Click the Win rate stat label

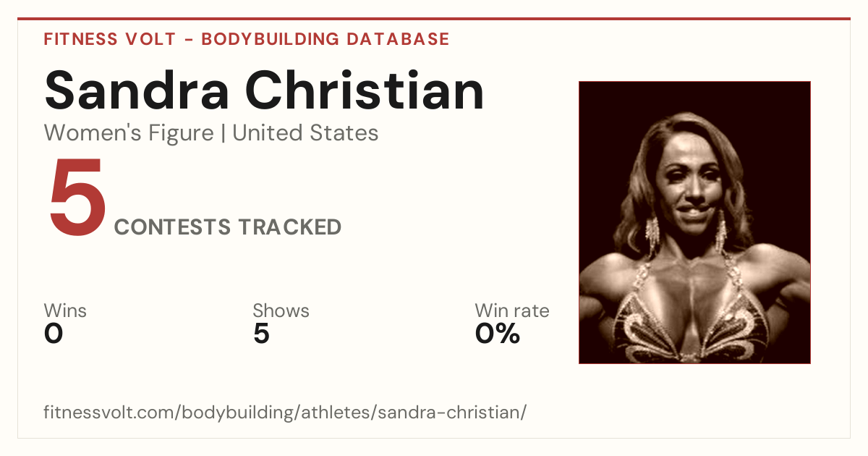(512, 311)
